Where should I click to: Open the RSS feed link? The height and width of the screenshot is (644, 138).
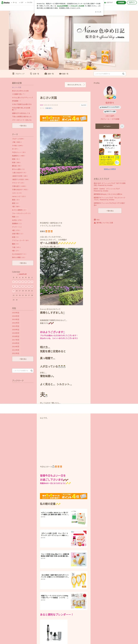point(97,220)
